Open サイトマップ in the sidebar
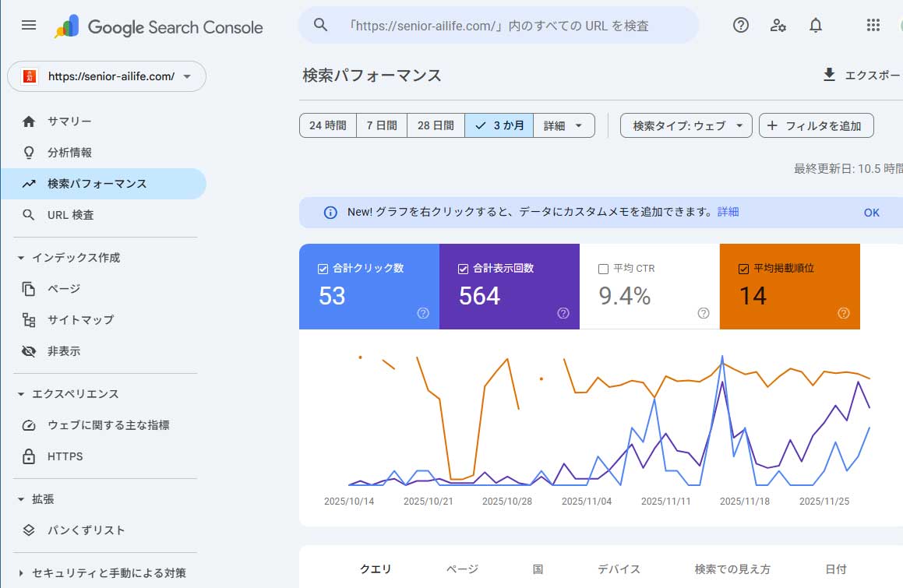Image resolution: width=903 pixels, height=588 pixels. point(81,319)
